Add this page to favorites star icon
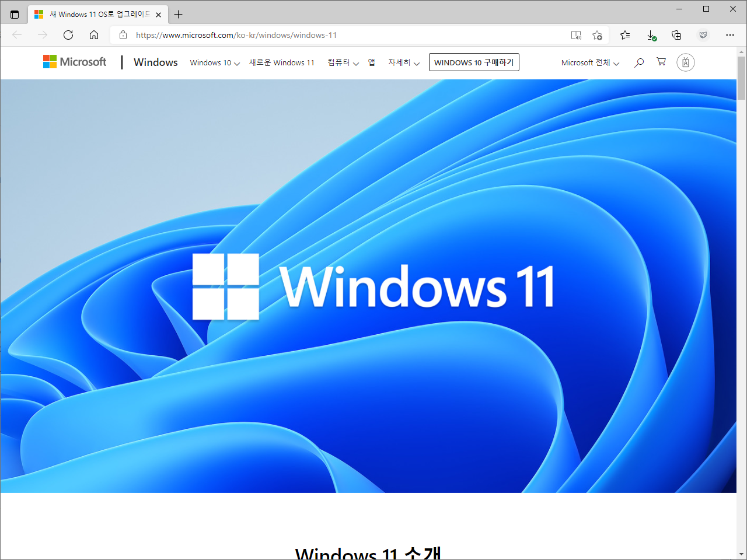 pyautogui.click(x=597, y=35)
